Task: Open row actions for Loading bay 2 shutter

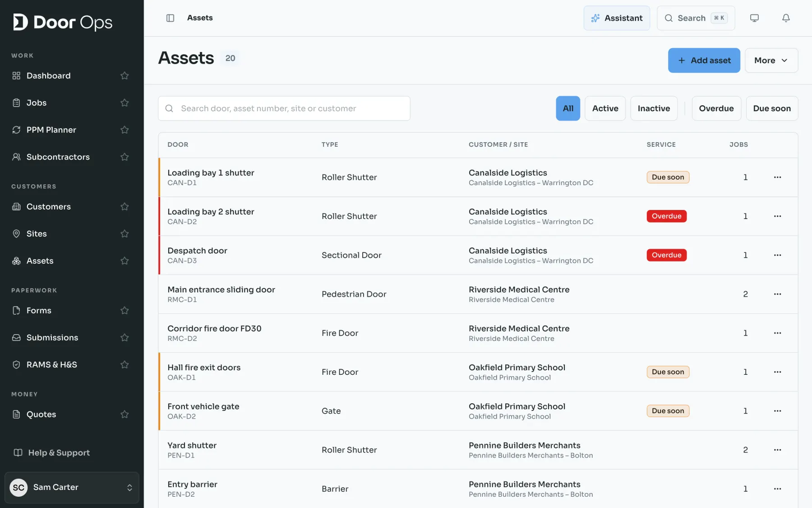Action: pos(777,216)
